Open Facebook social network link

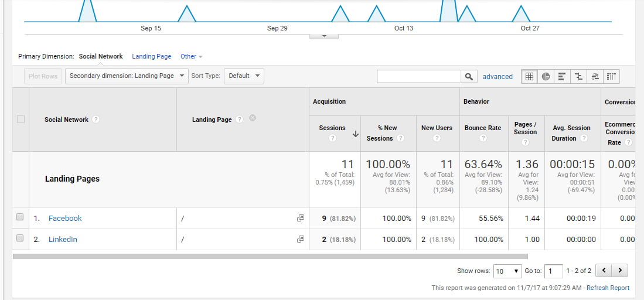click(65, 218)
